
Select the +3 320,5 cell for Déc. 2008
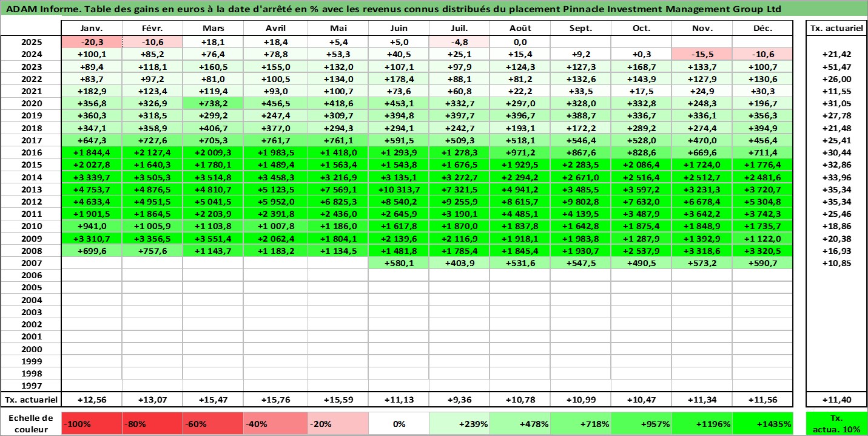763,250
